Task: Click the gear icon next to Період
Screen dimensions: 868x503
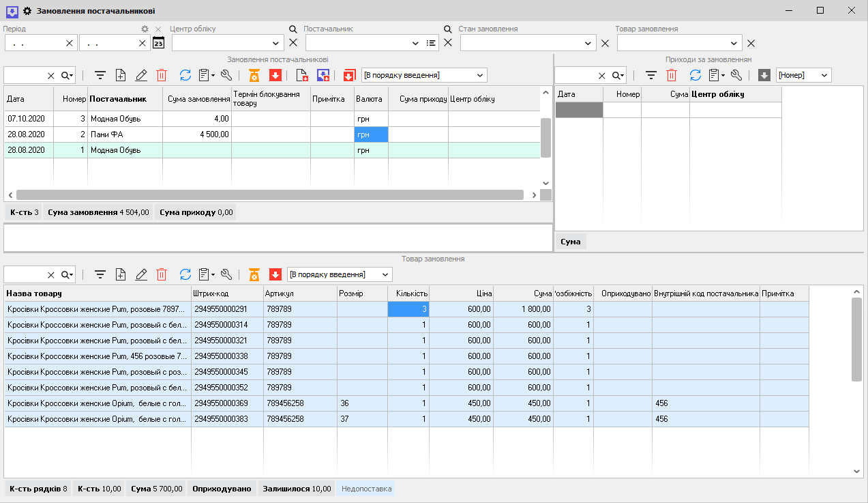Action: pos(145,29)
